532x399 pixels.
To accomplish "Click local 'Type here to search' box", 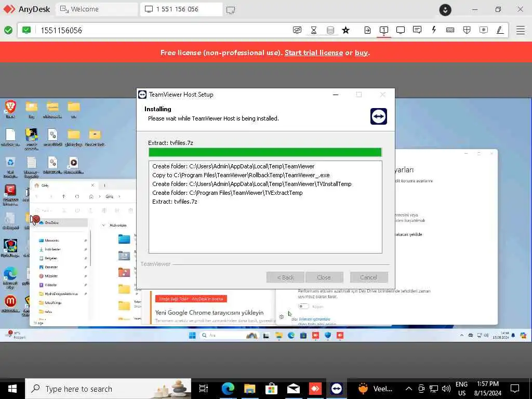I will pyautogui.click(x=108, y=389).
